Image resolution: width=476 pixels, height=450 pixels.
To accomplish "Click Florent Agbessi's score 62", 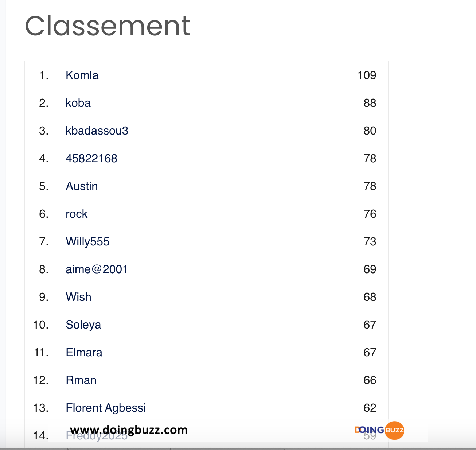I will coord(370,408).
